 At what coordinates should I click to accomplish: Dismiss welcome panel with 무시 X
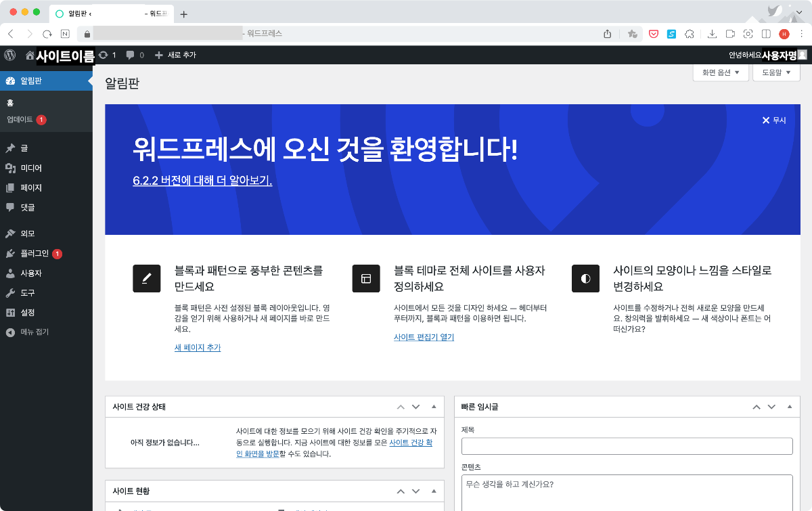click(774, 120)
